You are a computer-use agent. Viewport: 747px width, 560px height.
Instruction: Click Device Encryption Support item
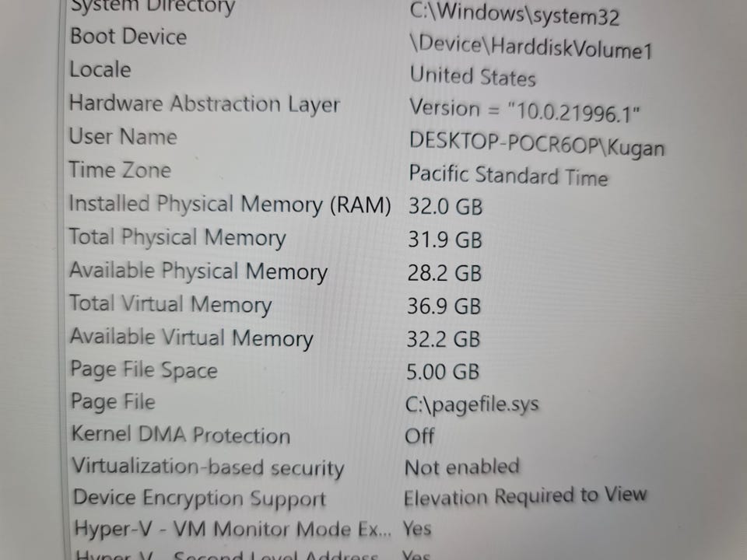point(200,499)
